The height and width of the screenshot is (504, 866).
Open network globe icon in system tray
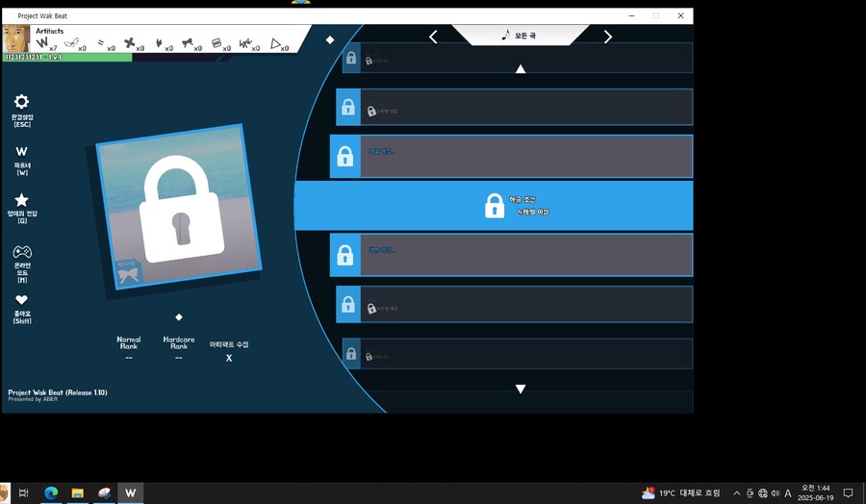763,493
